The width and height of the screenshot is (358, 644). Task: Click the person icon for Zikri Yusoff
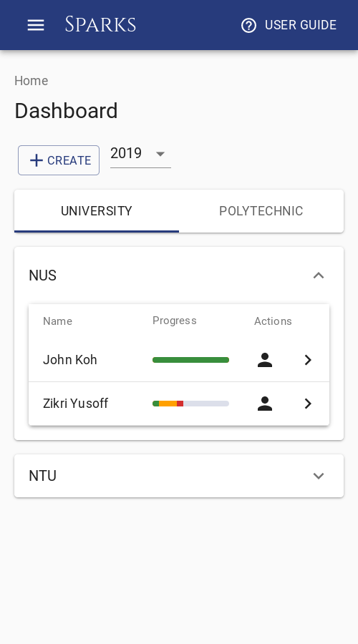265,404
